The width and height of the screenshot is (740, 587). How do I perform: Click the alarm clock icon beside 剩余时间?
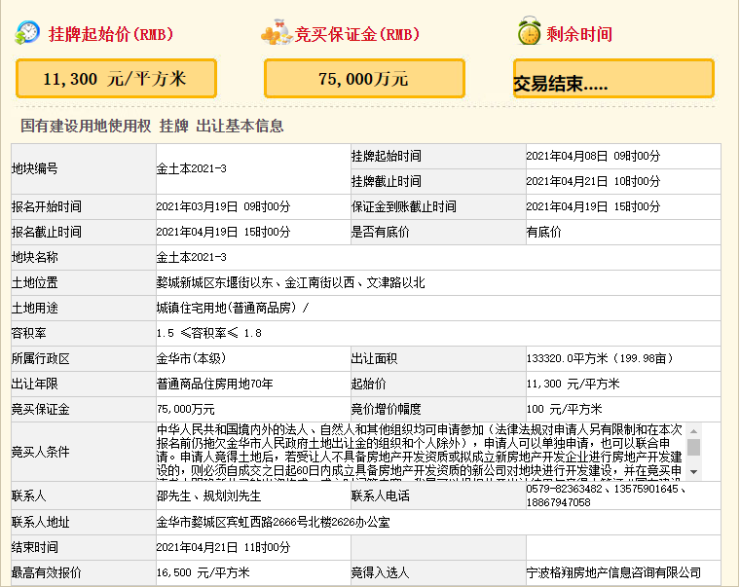(x=529, y=33)
